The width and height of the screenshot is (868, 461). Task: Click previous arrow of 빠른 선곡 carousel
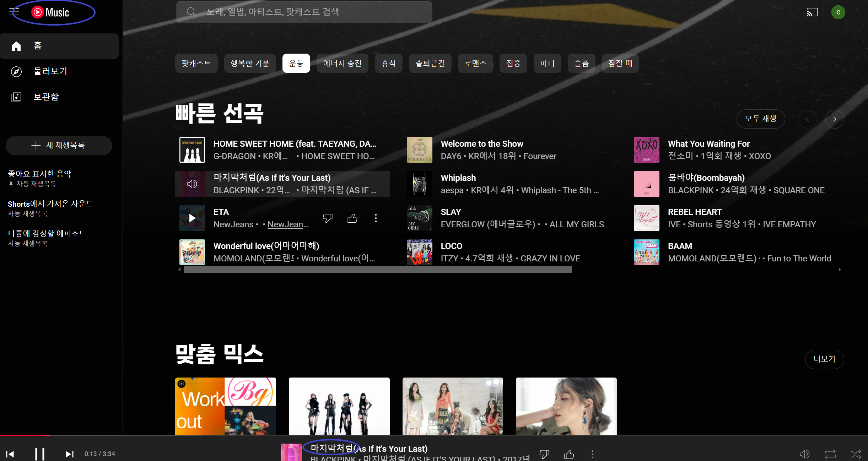pyautogui.click(x=807, y=119)
